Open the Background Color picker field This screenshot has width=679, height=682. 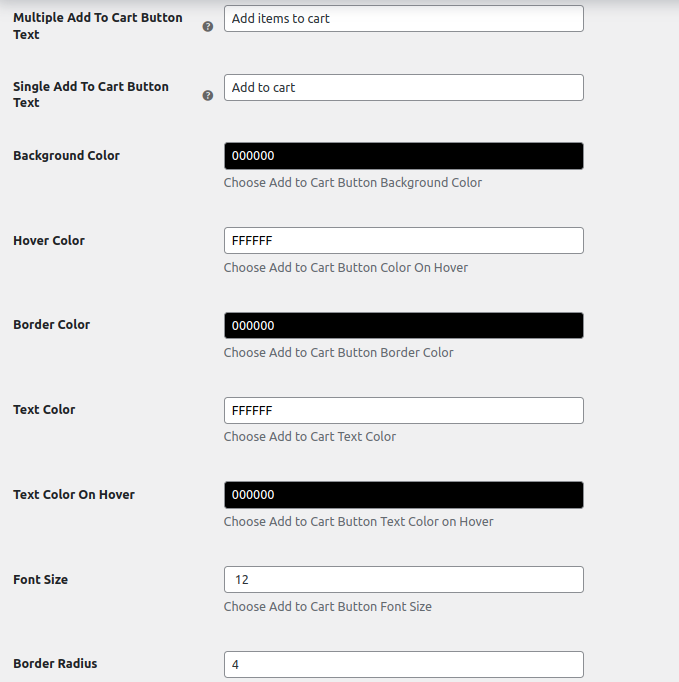(x=403, y=156)
